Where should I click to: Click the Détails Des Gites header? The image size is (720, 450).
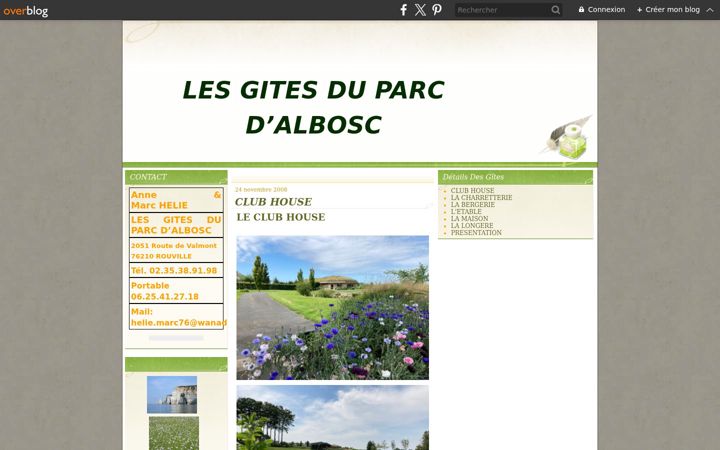(515, 177)
